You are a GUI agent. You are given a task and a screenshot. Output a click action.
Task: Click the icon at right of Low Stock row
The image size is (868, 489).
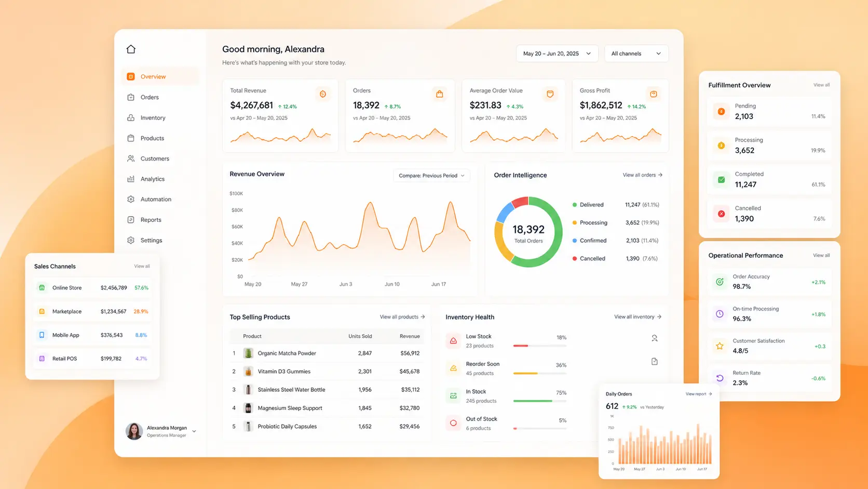pyautogui.click(x=655, y=338)
